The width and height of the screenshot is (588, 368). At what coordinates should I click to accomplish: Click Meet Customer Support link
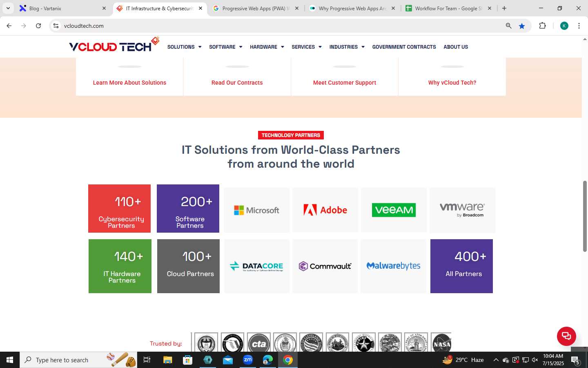345,83
